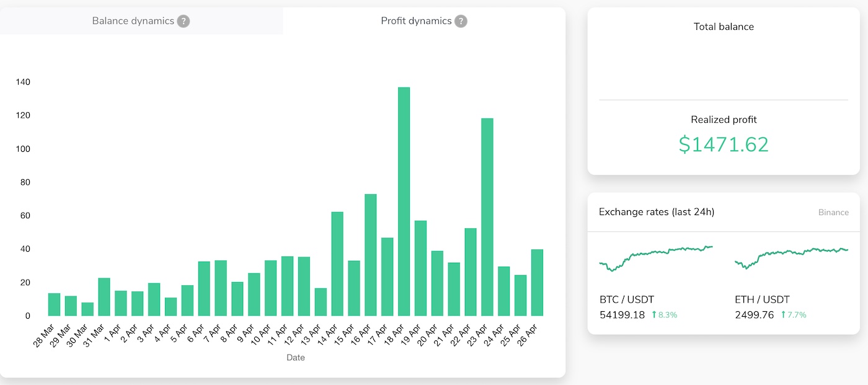Select the shortest bar for 30 Mar

(87, 309)
